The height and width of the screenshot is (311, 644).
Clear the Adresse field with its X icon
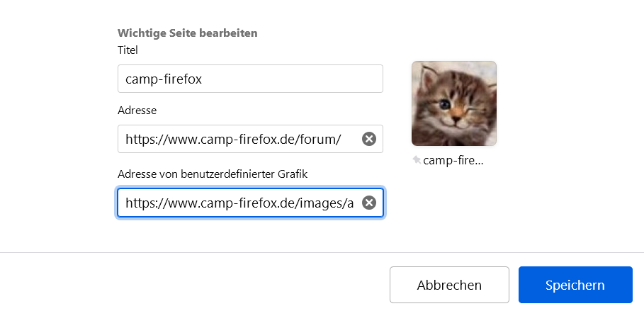(368, 140)
